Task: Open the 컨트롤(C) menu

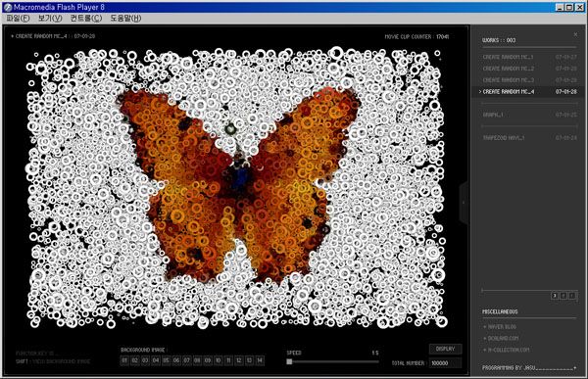Action: 86,19
